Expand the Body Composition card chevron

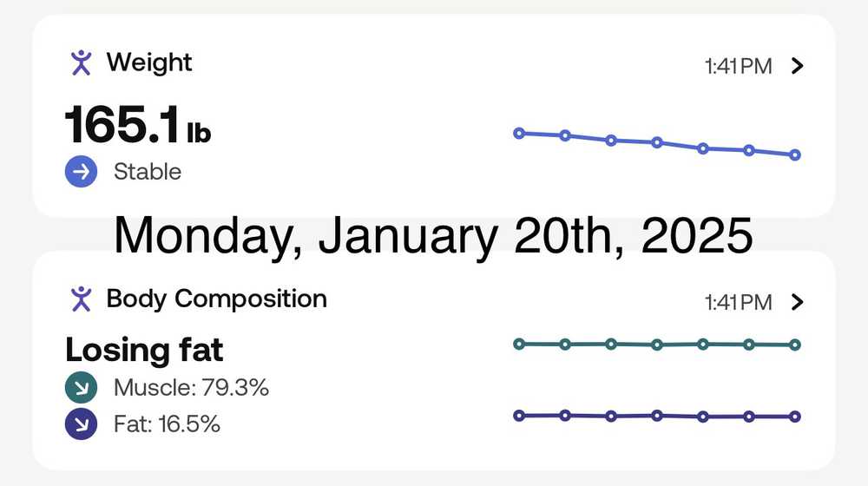(x=799, y=302)
